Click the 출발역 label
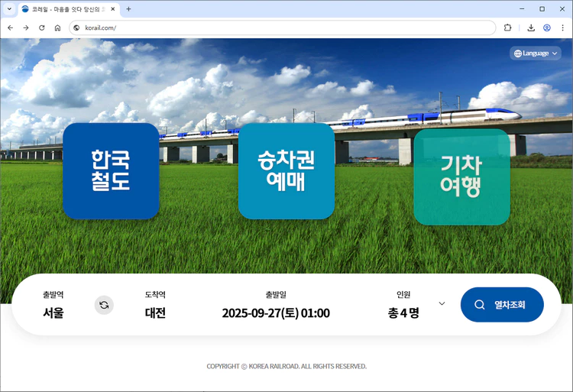The width and height of the screenshot is (573, 392). [53, 294]
